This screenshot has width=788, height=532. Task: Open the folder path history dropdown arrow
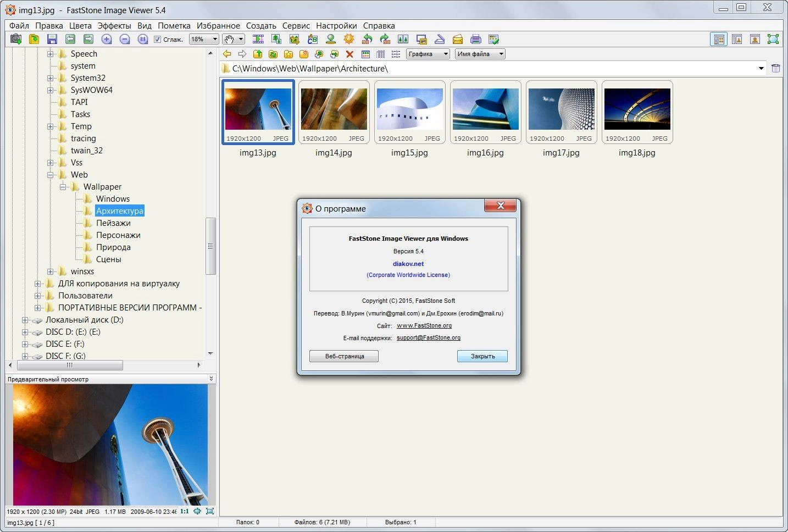(761, 68)
